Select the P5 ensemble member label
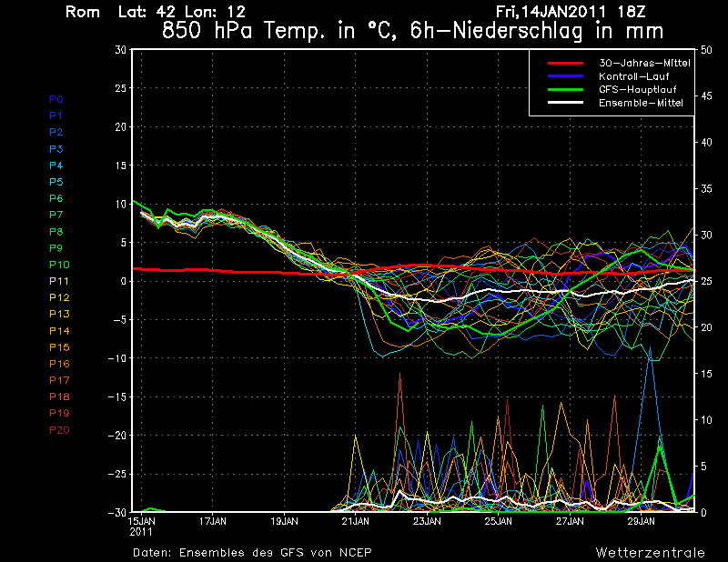The image size is (728, 562). 56,182
